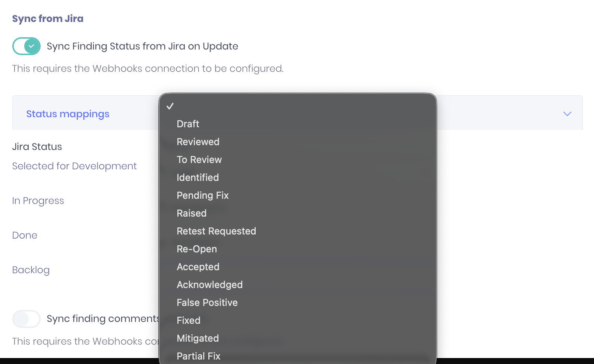This screenshot has width=594, height=364.
Task: Select the blank checked option in dropdown
Action: click(297, 106)
